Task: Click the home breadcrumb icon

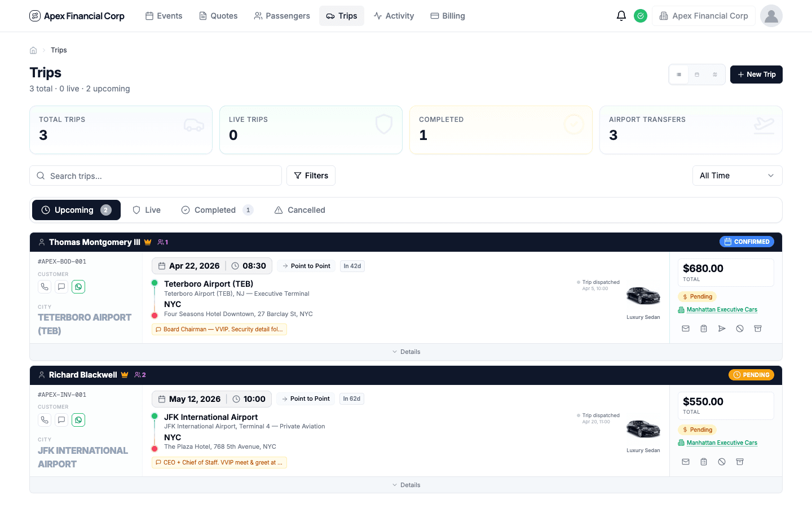Action: click(x=33, y=50)
